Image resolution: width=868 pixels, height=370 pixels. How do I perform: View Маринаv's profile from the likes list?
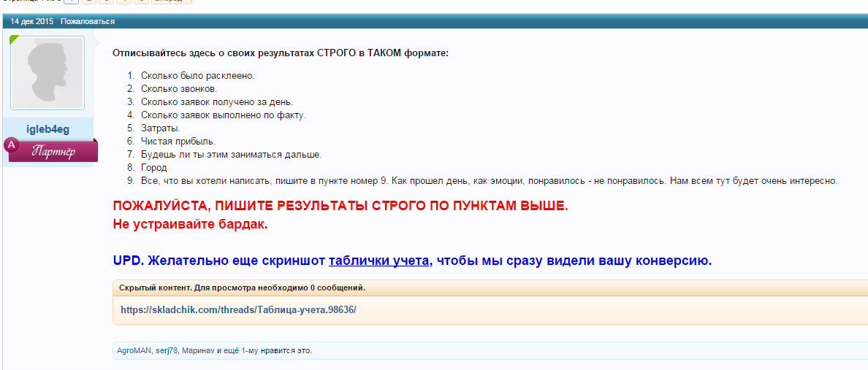(198, 350)
